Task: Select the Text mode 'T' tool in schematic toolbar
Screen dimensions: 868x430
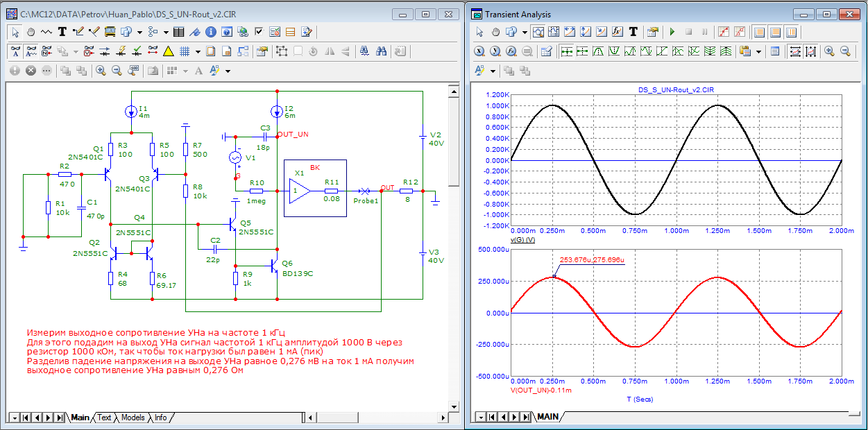Action: (x=62, y=32)
